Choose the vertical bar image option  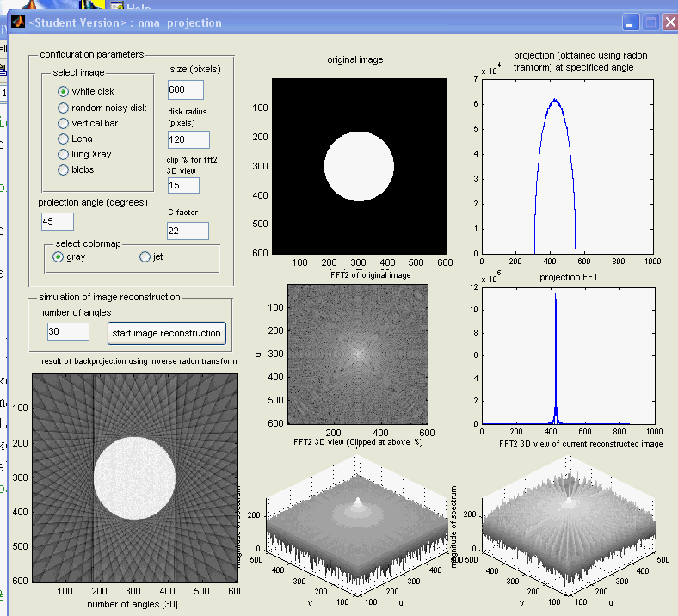click(64, 123)
